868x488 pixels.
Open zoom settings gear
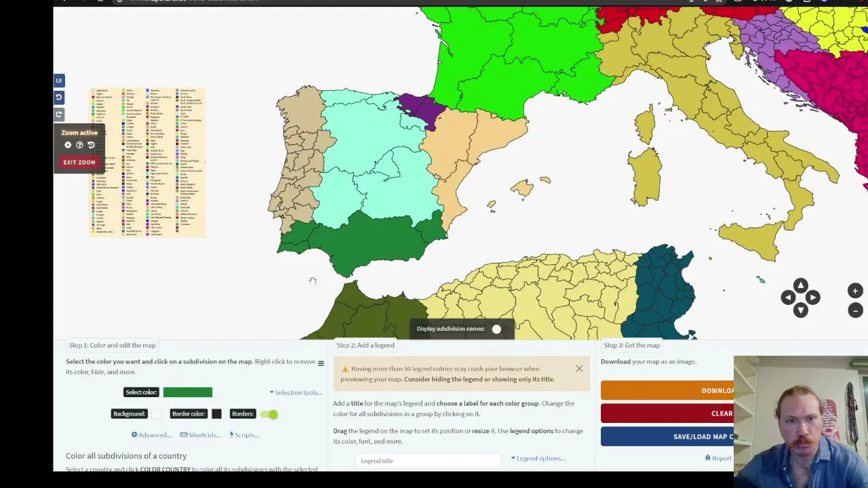68,145
